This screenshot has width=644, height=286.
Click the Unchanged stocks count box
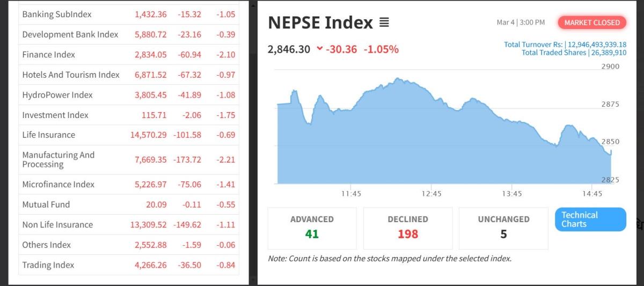[503, 228]
